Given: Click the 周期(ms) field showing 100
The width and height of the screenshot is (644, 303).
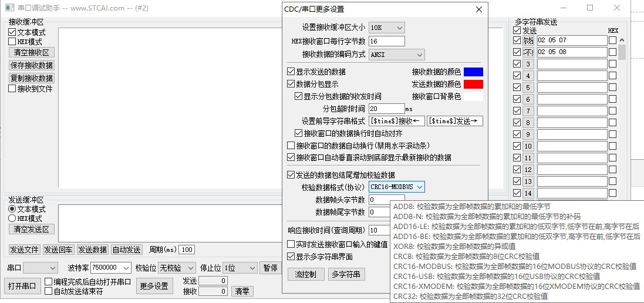Looking at the screenshot, I should coord(187,250).
